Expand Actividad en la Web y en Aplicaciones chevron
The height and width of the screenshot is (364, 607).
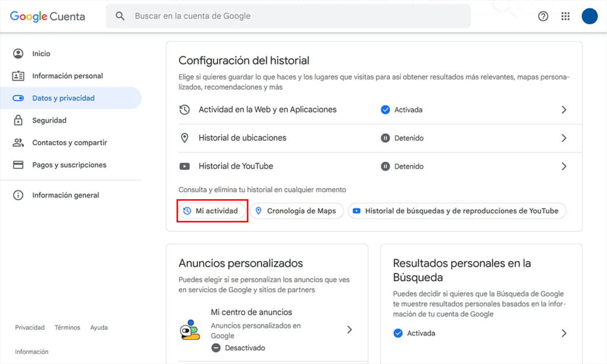(x=564, y=110)
